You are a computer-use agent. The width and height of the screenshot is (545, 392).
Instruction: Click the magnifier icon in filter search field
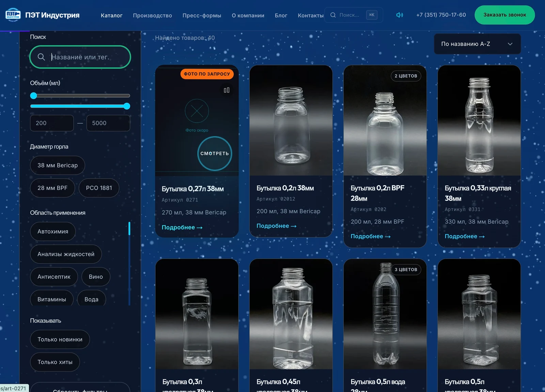point(41,57)
